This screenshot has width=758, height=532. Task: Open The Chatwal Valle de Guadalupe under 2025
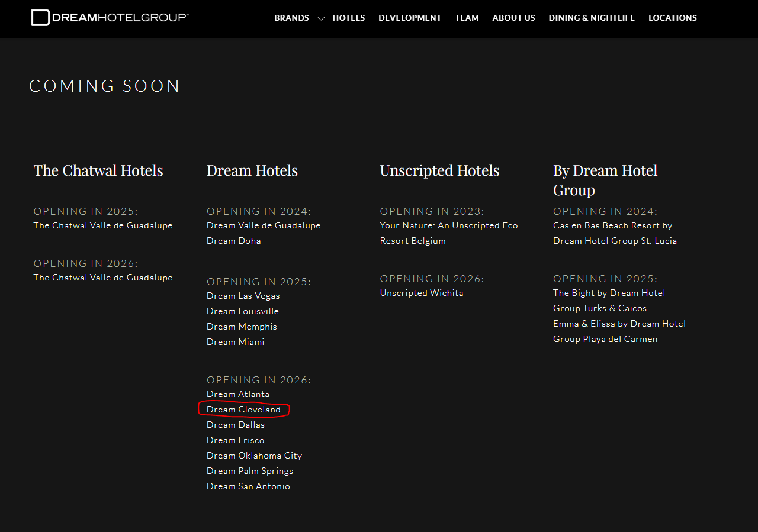pyautogui.click(x=103, y=225)
